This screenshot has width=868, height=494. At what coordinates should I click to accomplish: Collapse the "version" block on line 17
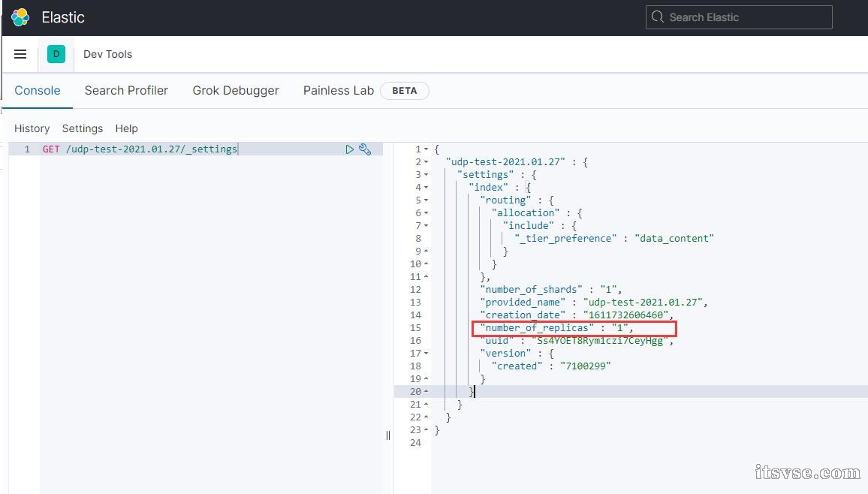pyautogui.click(x=426, y=354)
